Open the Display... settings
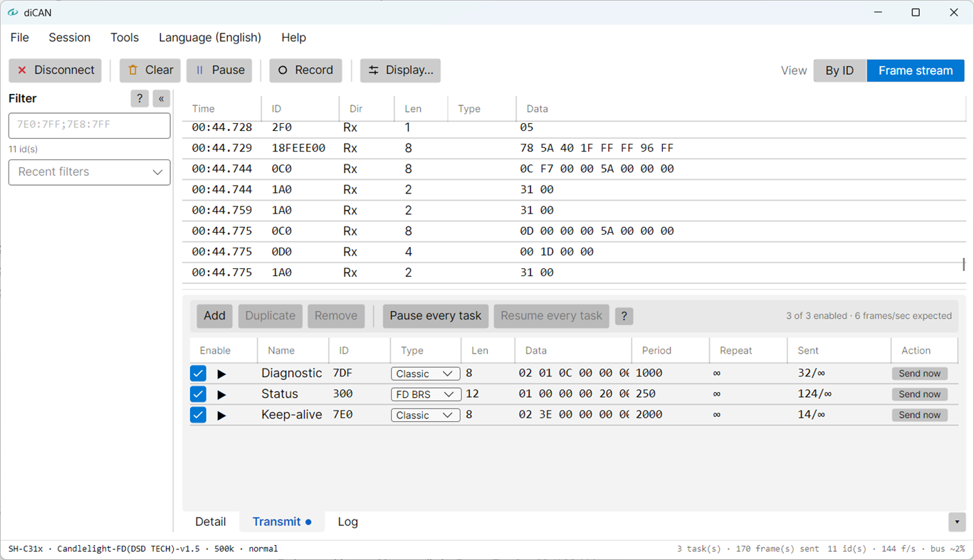This screenshot has width=974, height=560. (x=400, y=70)
